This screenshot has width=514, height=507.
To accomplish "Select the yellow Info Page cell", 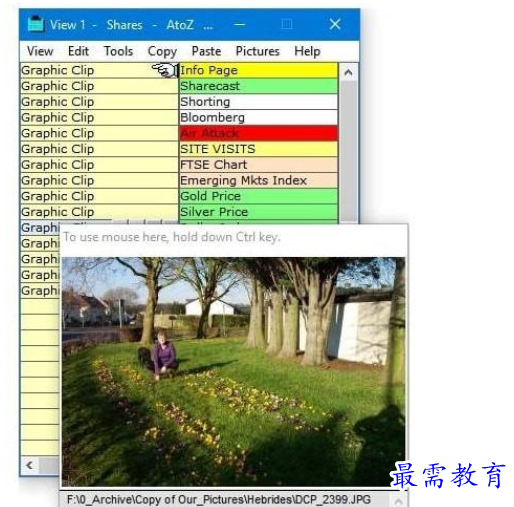I will point(259,70).
